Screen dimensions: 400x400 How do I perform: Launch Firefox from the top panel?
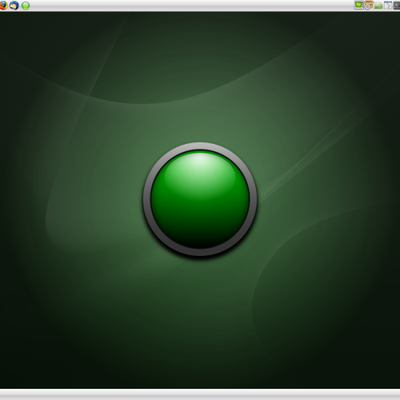pos(3,5)
